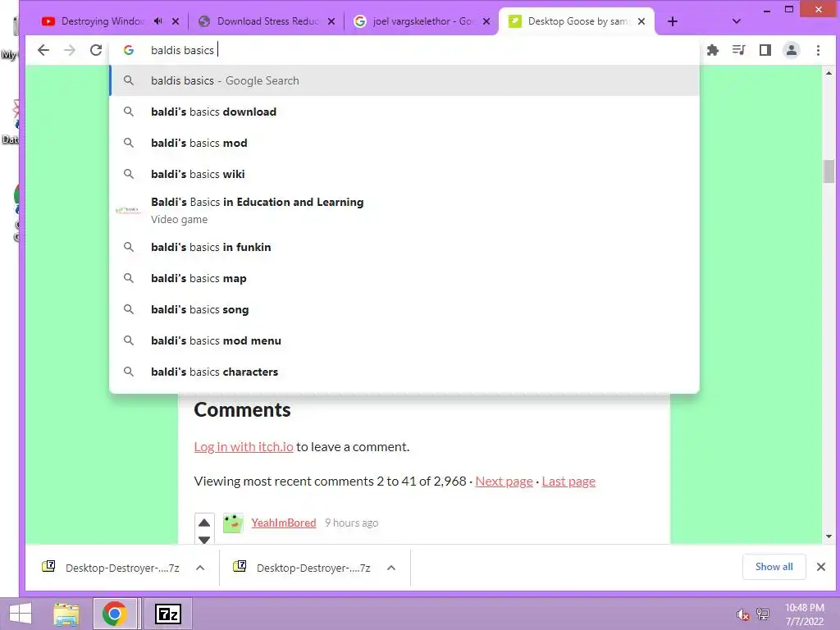Viewport: 840px width, 630px height.
Task: Choose the 'baldi's basics mod' suggestion
Action: (x=404, y=143)
